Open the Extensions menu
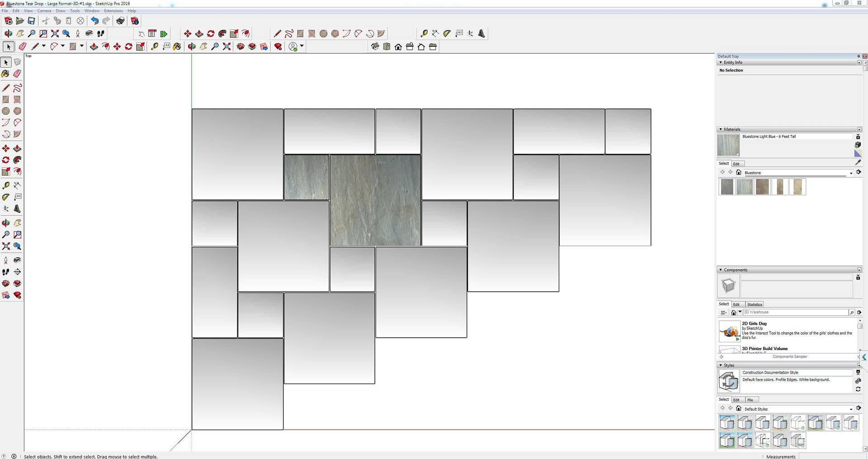This screenshot has width=868, height=459. 113,11
